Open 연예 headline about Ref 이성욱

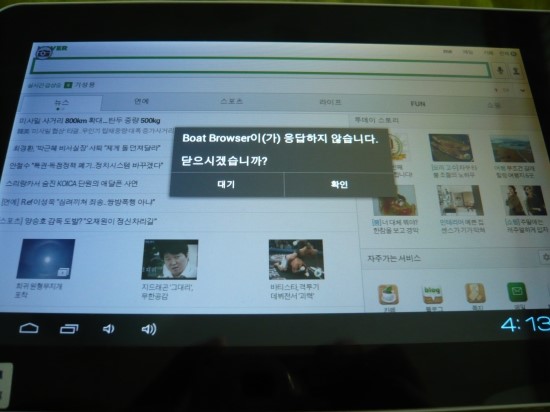click(x=78, y=202)
